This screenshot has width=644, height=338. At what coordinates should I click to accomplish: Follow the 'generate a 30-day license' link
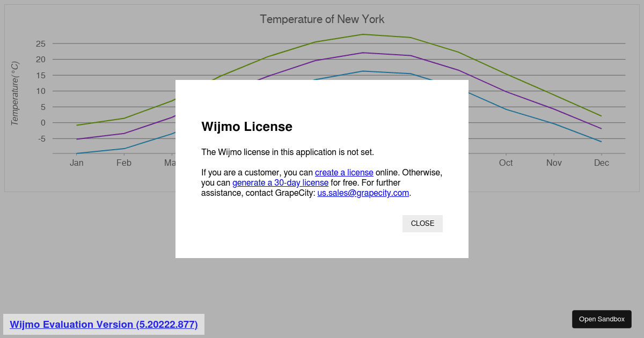pyautogui.click(x=280, y=183)
